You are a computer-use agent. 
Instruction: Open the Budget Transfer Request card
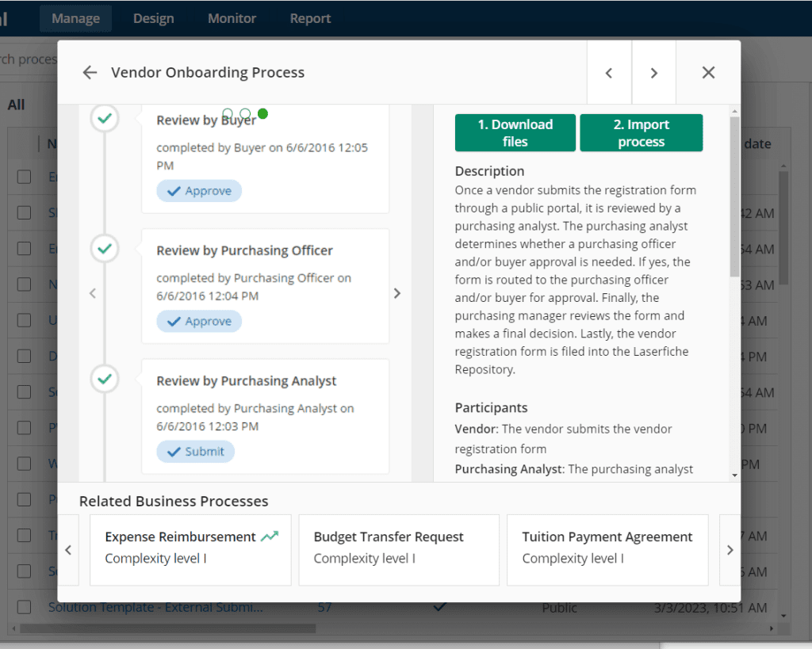tap(399, 550)
